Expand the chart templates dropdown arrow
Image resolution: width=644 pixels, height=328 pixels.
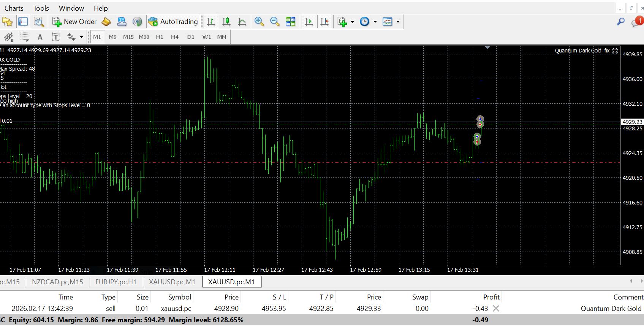coord(398,22)
